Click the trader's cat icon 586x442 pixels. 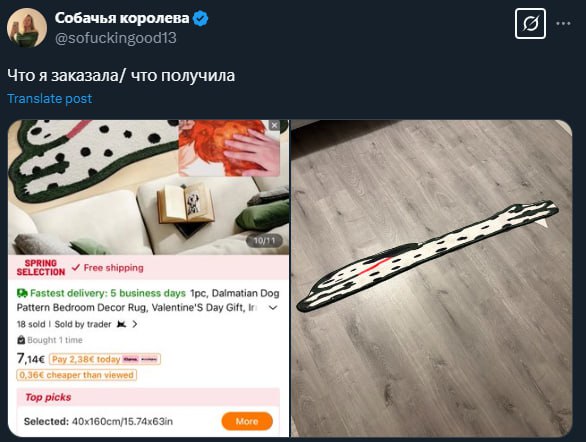click(x=121, y=324)
